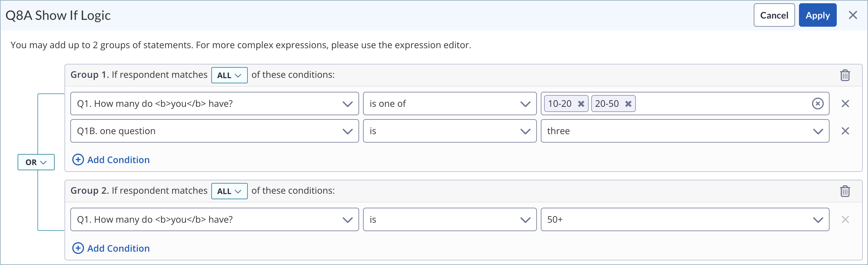Change the OR group operator

pos(36,162)
